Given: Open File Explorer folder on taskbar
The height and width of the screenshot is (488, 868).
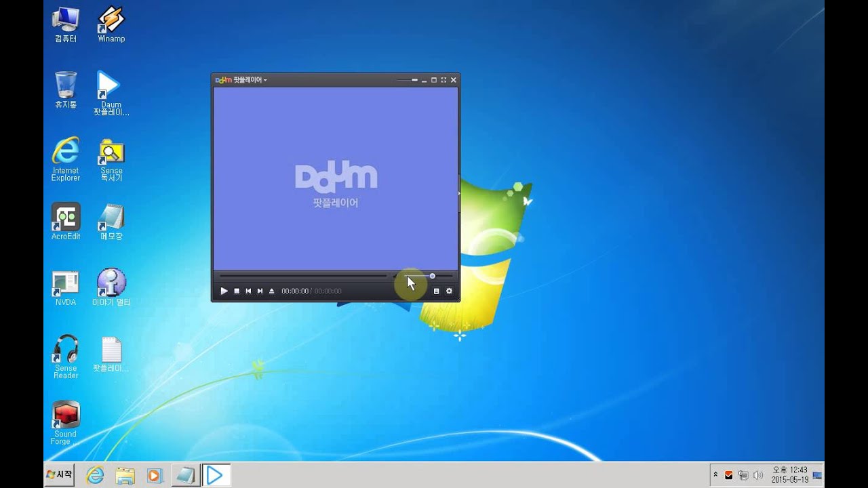Looking at the screenshot, I should point(125,476).
